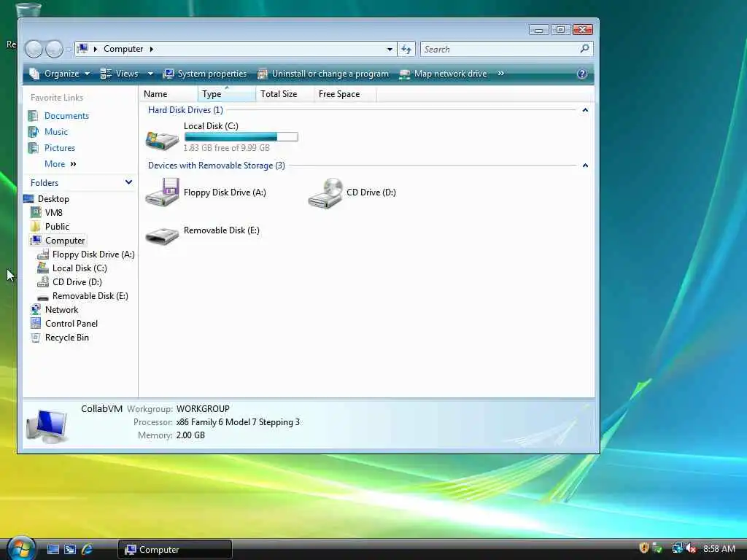This screenshot has width=747, height=560.
Task: Click the Computer taskbar button
Action: [x=175, y=550]
